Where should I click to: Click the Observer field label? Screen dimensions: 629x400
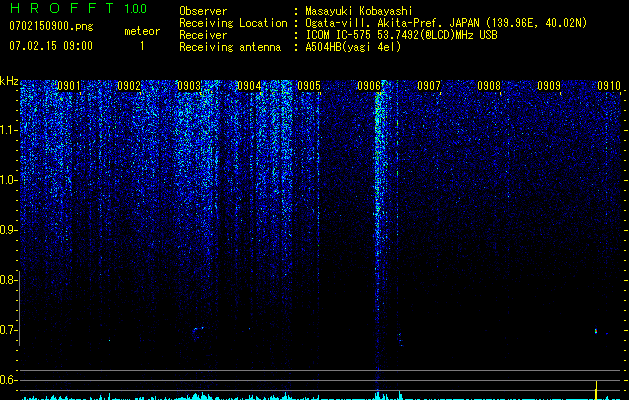click(x=203, y=11)
